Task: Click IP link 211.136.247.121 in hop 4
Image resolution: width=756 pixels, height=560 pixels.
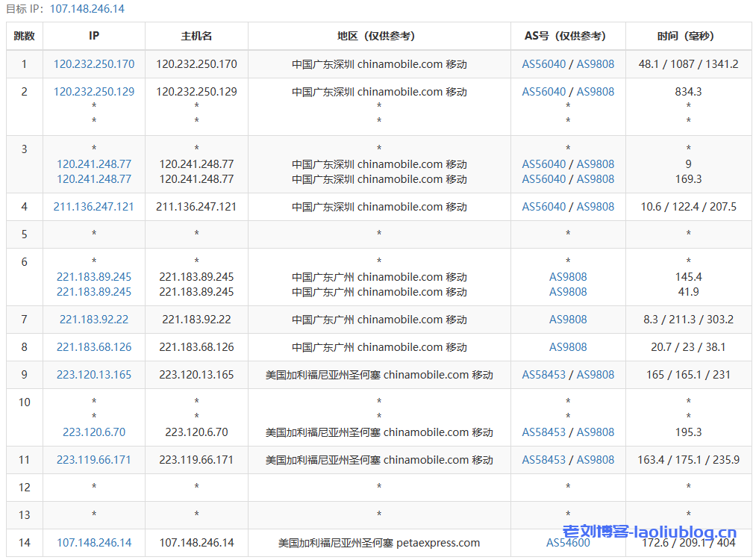Action: tap(94, 207)
